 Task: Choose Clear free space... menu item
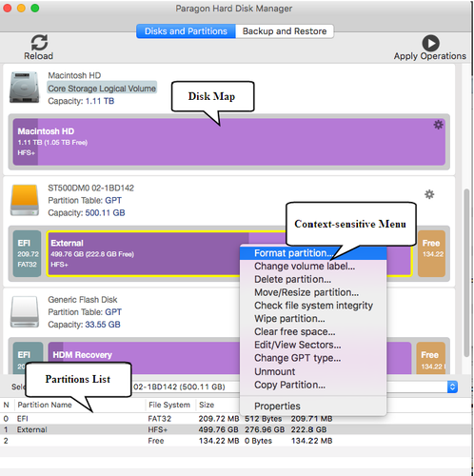313,331
